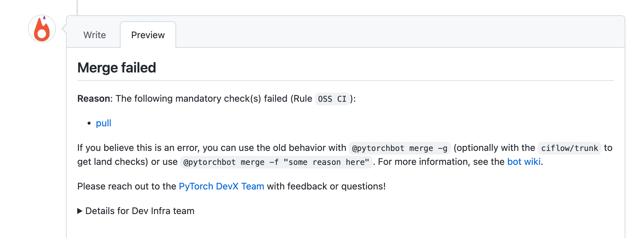
Task: Switch to the Write tab
Action: point(95,35)
